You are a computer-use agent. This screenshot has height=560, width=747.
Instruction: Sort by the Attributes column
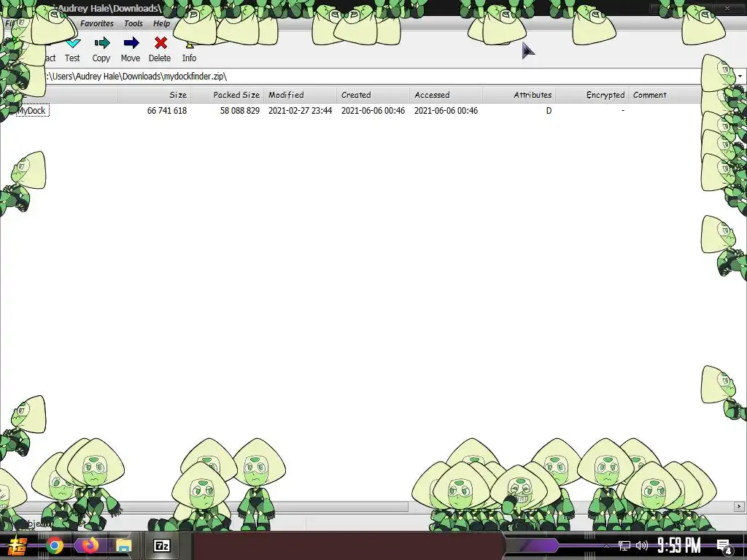click(519, 95)
